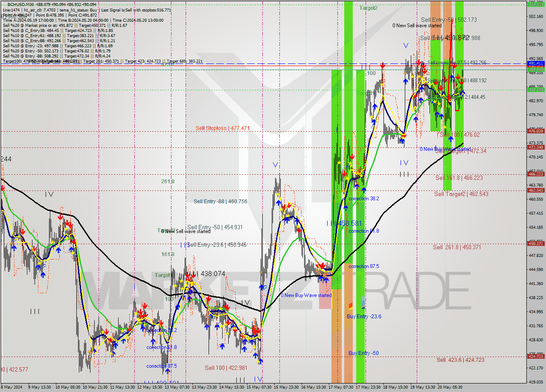Click the 'Sell 161.8 | 466.223' label
The height and width of the screenshot is (392, 546).
click(x=459, y=177)
